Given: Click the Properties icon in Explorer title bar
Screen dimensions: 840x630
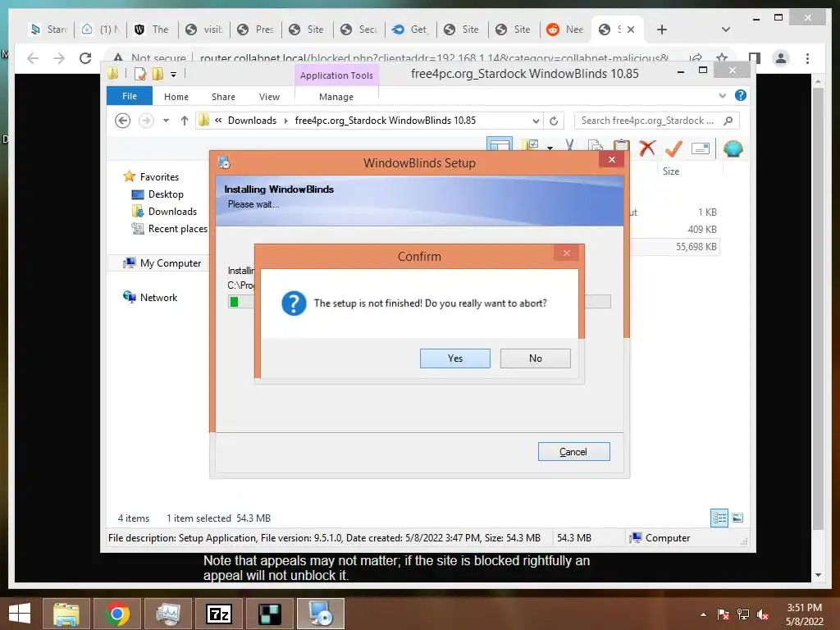Looking at the screenshot, I should [x=140, y=73].
